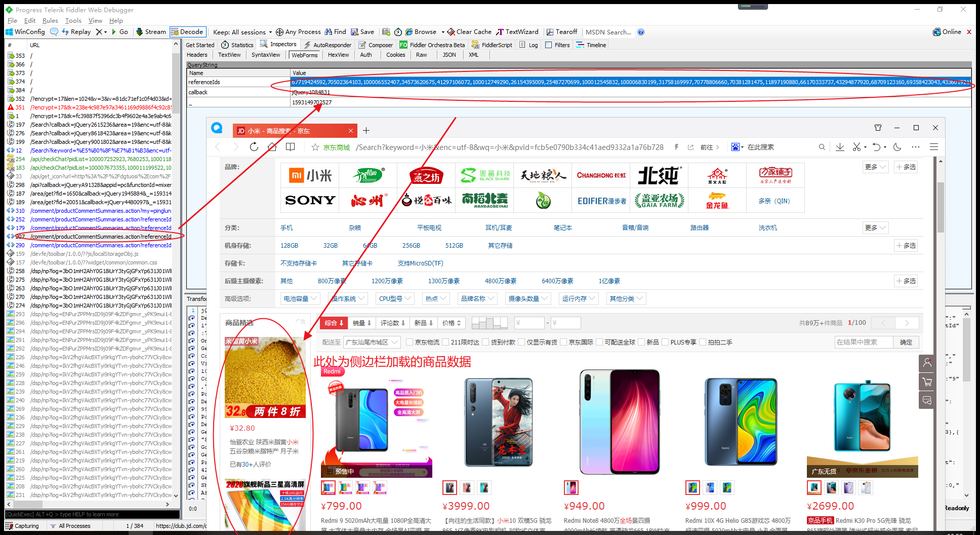
Task: Select session 351 with the error icon
Action: 89,107
